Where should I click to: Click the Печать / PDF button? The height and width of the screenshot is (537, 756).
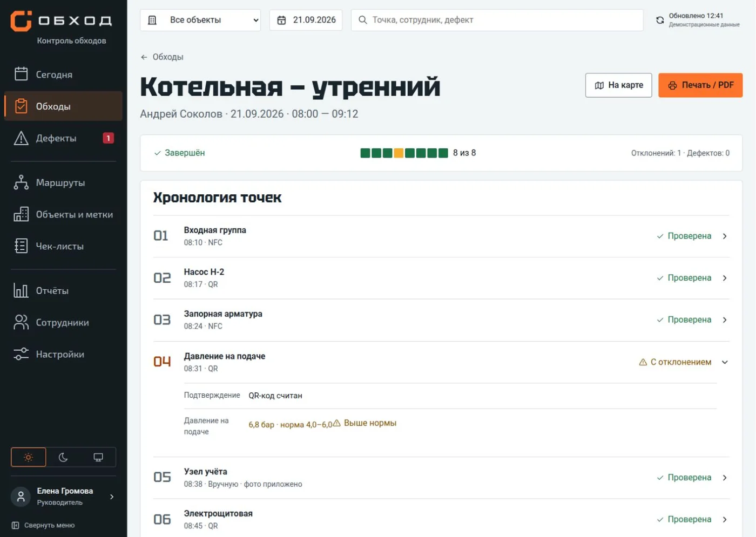pyautogui.click(x=700, y=85)
